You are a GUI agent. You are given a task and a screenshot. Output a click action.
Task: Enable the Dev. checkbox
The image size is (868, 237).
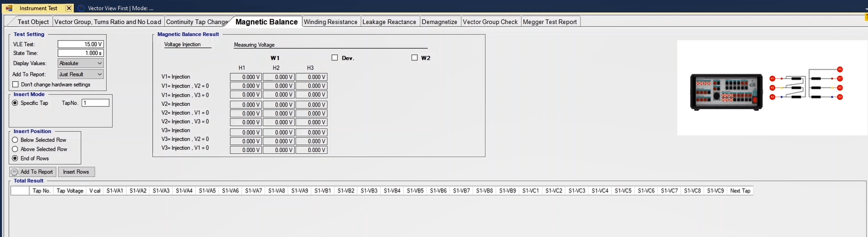(335, 58)
